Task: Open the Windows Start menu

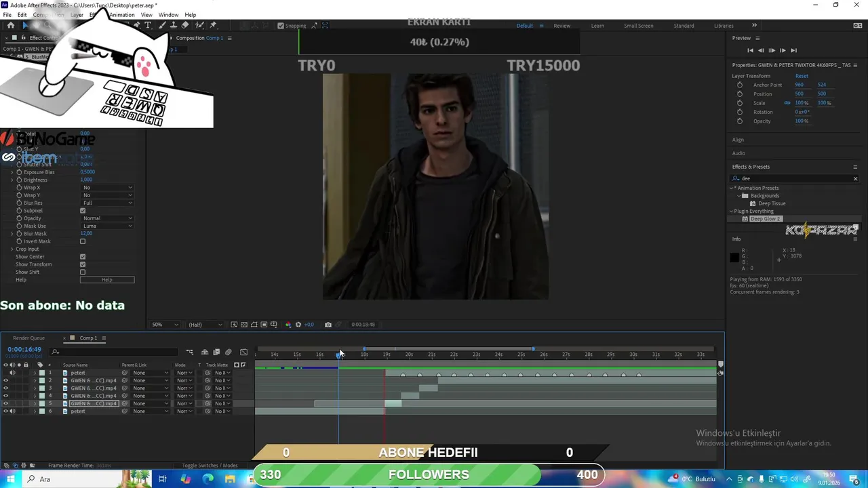Action: [x=12, y=479]
